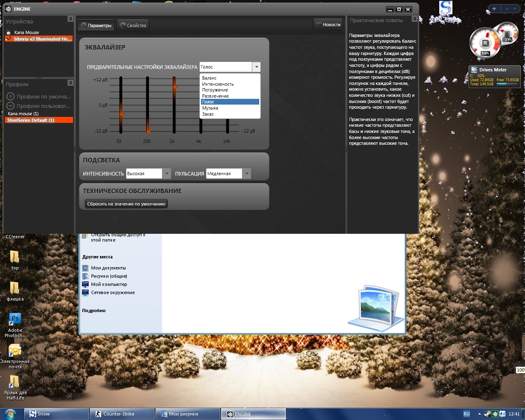Open Мои документы link in folder window

click(x=108, y=268)
